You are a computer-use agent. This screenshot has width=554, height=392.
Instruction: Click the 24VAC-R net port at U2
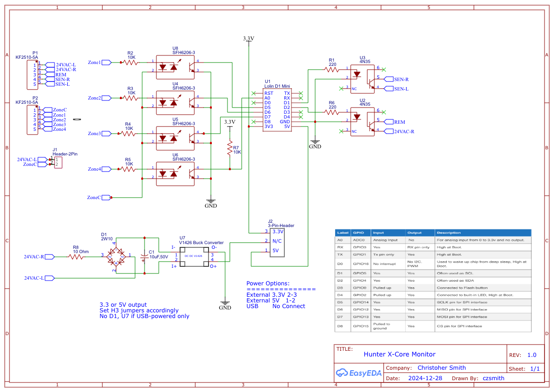(x=399, y=131)
